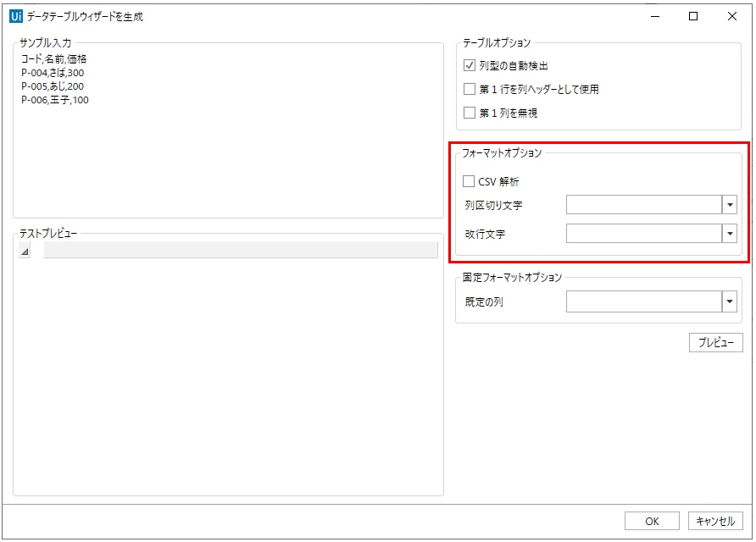Click the UiPath logo in title bar
The width and height of the screenshot is (756, 542).
14,16
